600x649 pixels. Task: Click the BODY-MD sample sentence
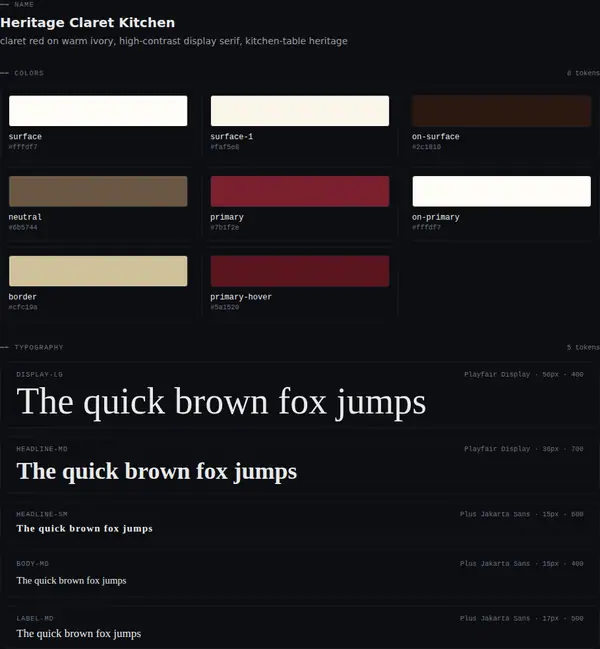(x=71, y=581)
